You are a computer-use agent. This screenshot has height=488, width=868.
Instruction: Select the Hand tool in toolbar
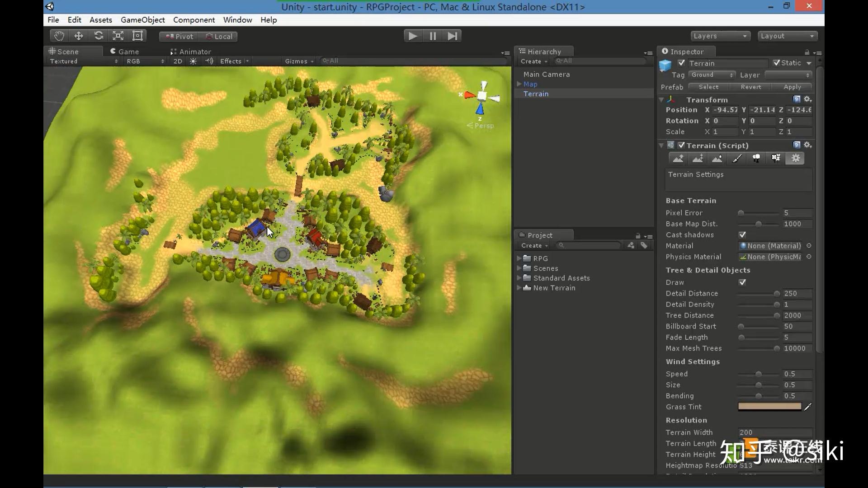pyautogui.click(x=59, y=36)
